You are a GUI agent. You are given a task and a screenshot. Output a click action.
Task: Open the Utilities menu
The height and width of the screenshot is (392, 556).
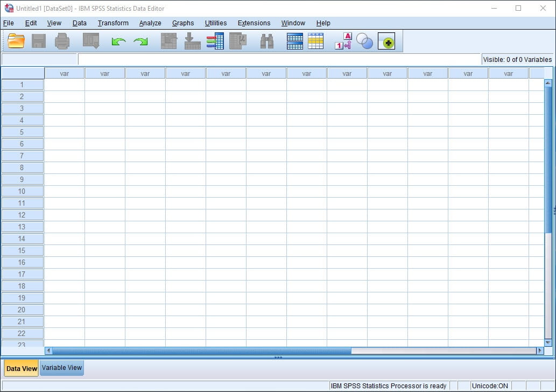pyautogui.click(x=216, y=23)
